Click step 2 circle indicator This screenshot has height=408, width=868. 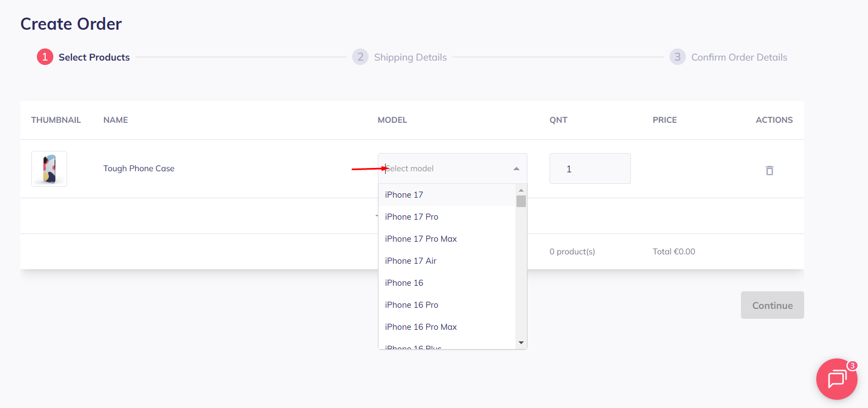pos(360,57)
